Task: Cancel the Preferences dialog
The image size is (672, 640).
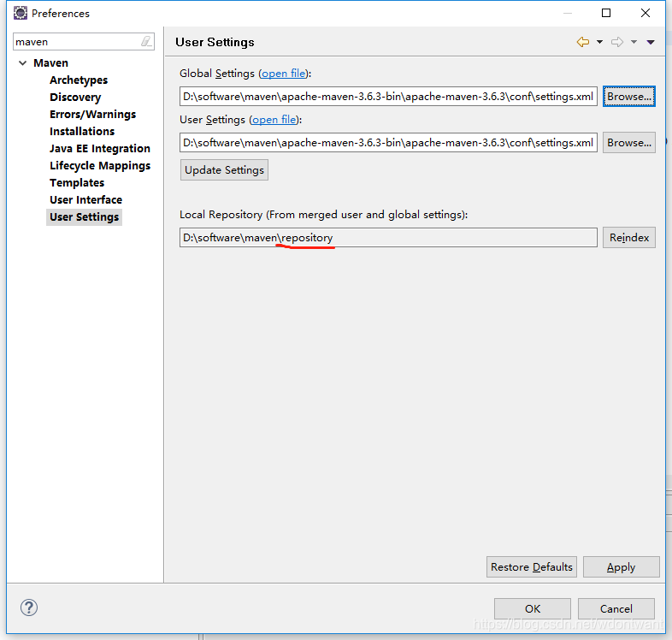Action: 616,608
